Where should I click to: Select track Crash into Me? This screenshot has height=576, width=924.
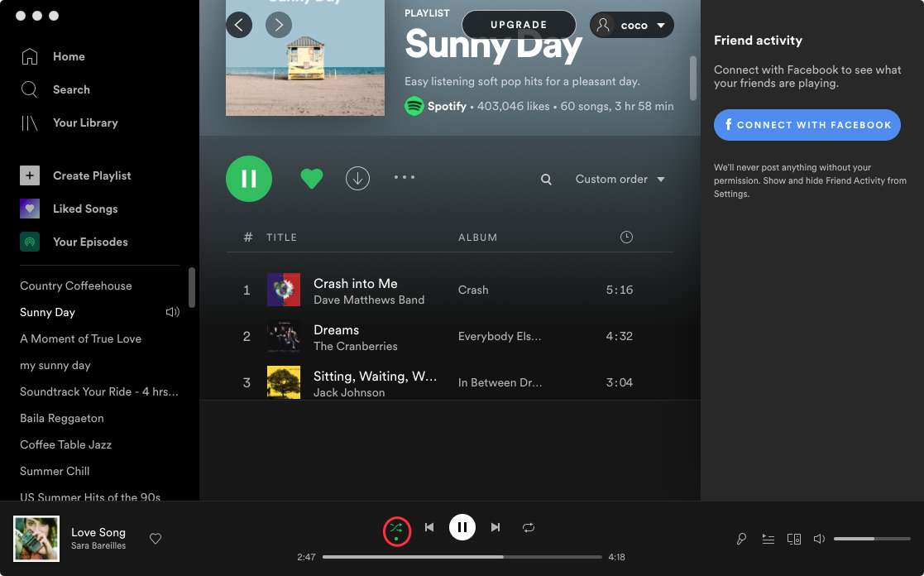356,284
